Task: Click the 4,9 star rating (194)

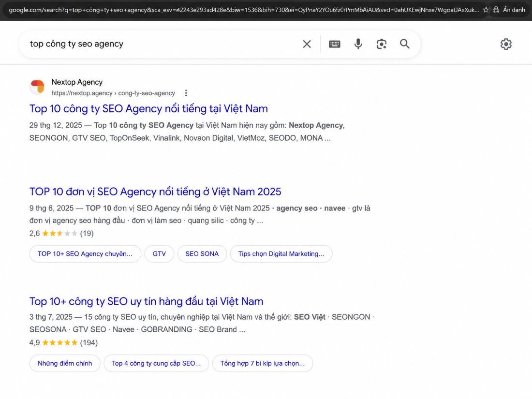Action: pyautogui.click(x=63, y=343)
